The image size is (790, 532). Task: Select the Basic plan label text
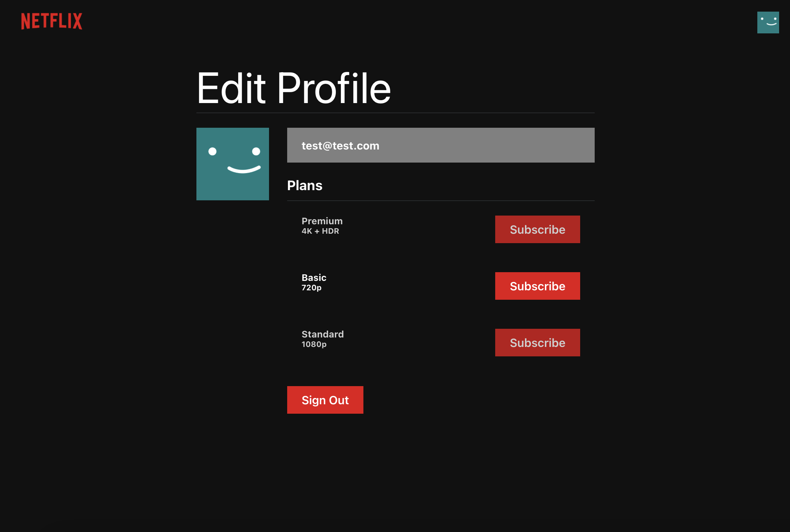(314, 277)
